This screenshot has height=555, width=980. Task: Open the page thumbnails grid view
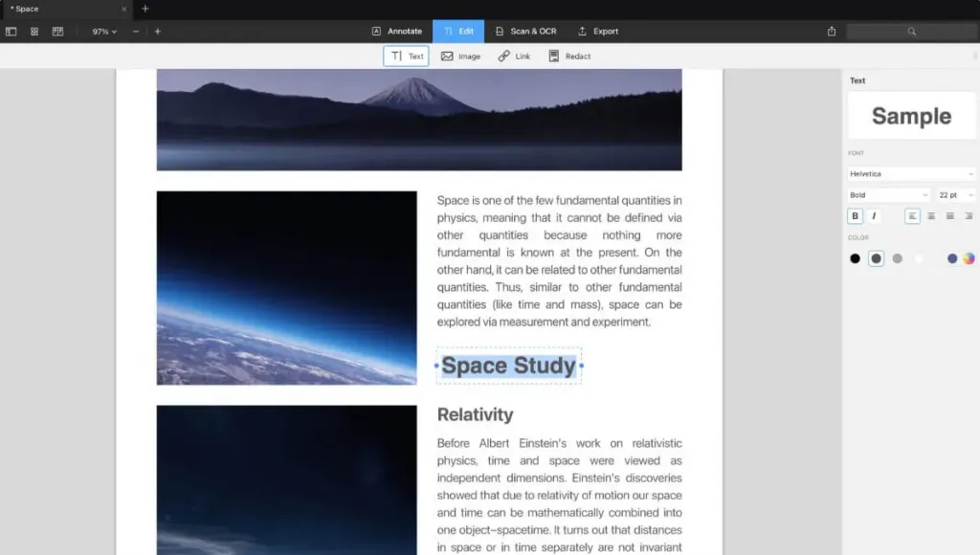coord(34,32)
